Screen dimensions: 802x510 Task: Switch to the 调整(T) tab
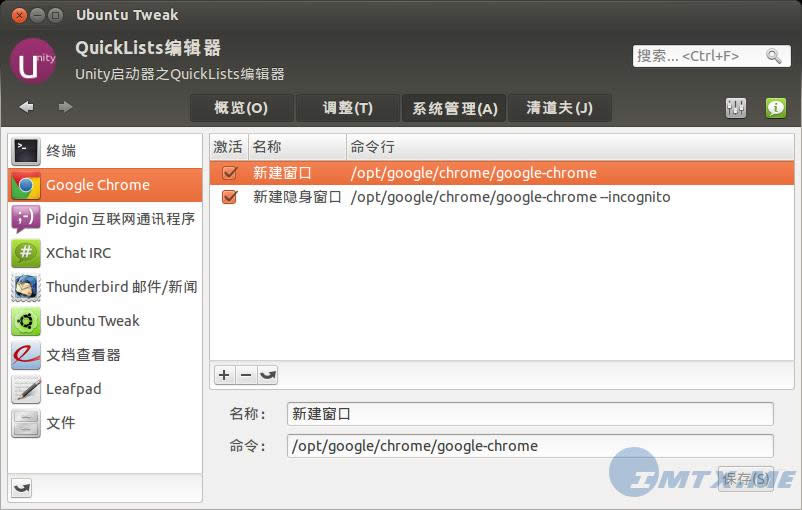tap(348, 108)
